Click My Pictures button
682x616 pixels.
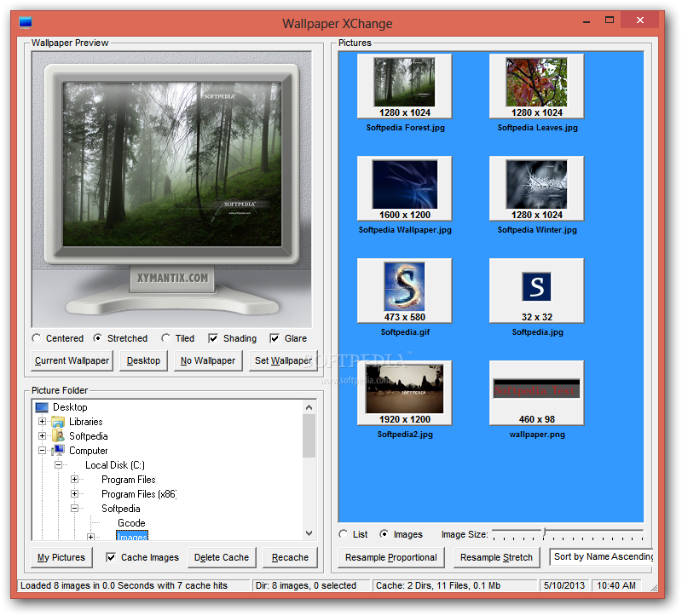pyautogui.click(x=61, y=557)
